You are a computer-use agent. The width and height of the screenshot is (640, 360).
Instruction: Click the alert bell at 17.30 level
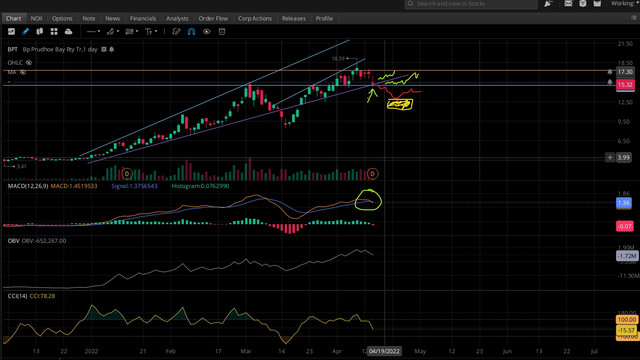pos(610,72)
